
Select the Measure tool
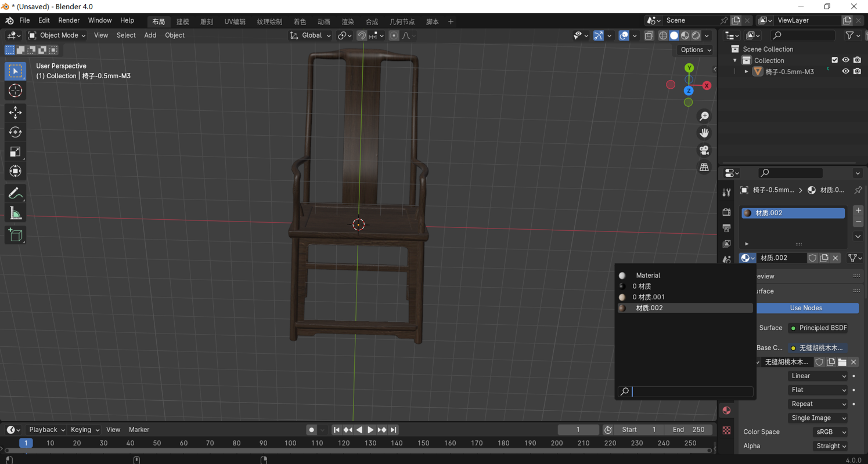point(15,213)
